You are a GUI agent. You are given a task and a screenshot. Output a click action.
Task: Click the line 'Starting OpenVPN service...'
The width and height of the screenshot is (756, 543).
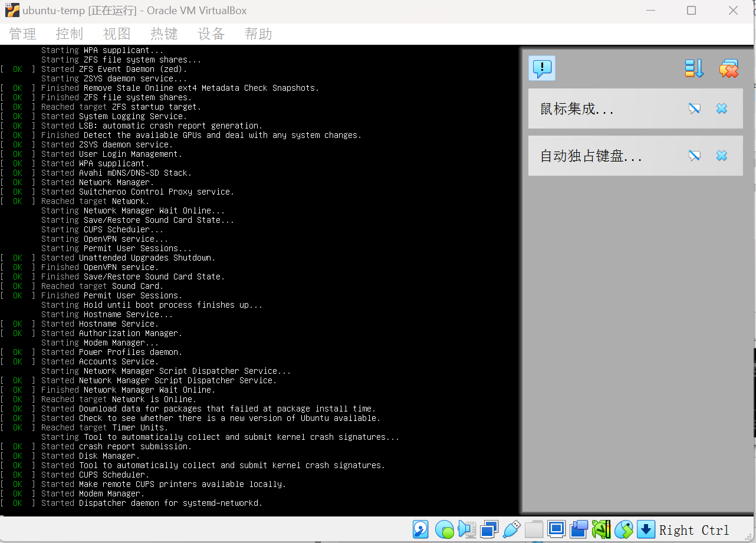(104, 239)
